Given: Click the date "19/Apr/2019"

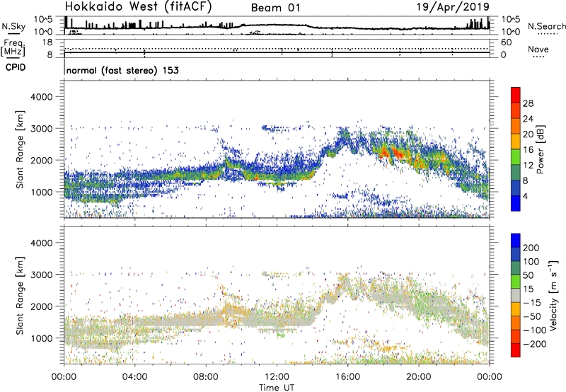Looking at the screenshot, I should 453,7.
